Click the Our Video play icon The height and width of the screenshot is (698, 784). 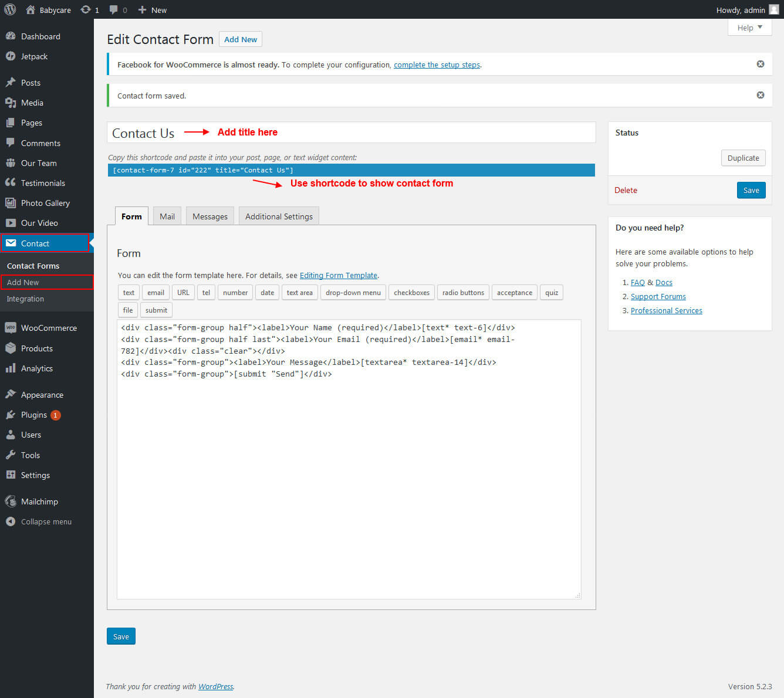click(x=11, y=223)
